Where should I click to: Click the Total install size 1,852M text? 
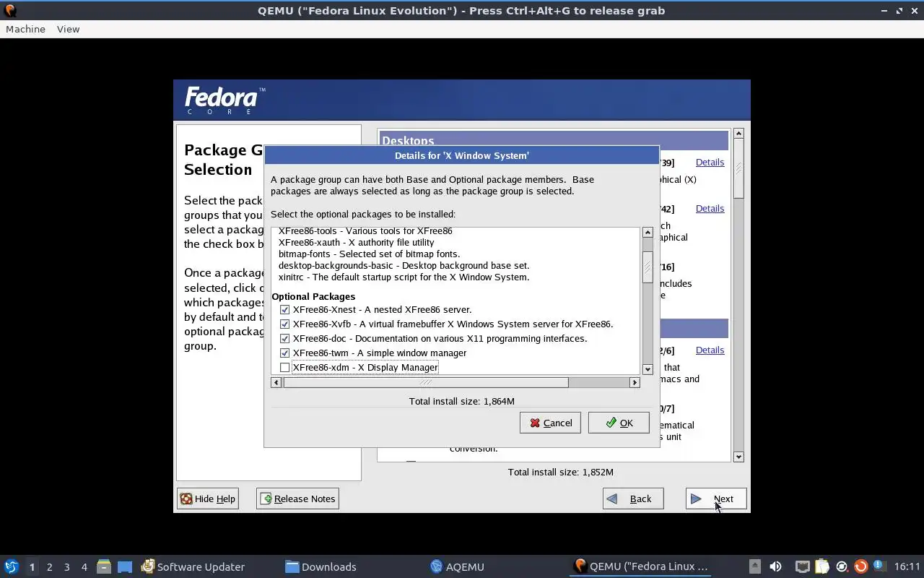560,472
